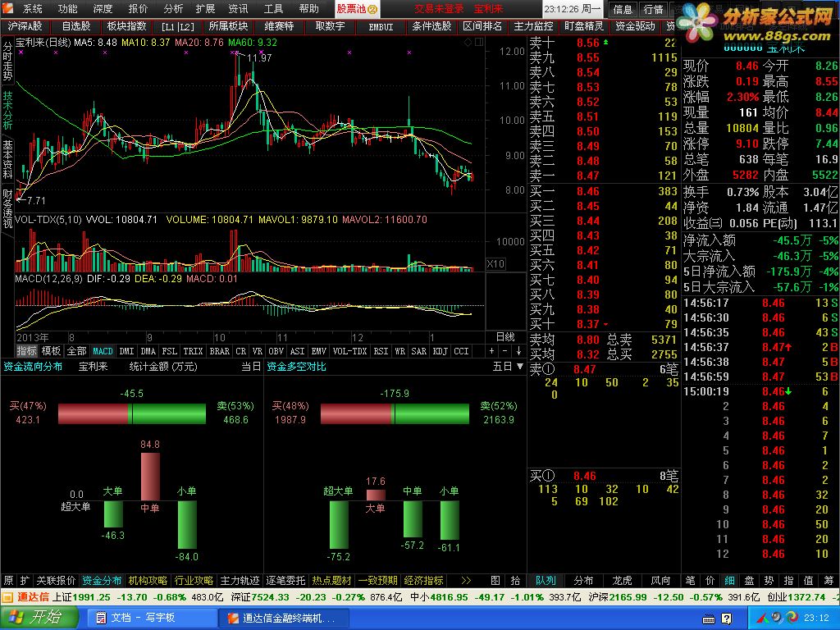
Task: Open the 分析 menu
Action: tap(172, 8)
